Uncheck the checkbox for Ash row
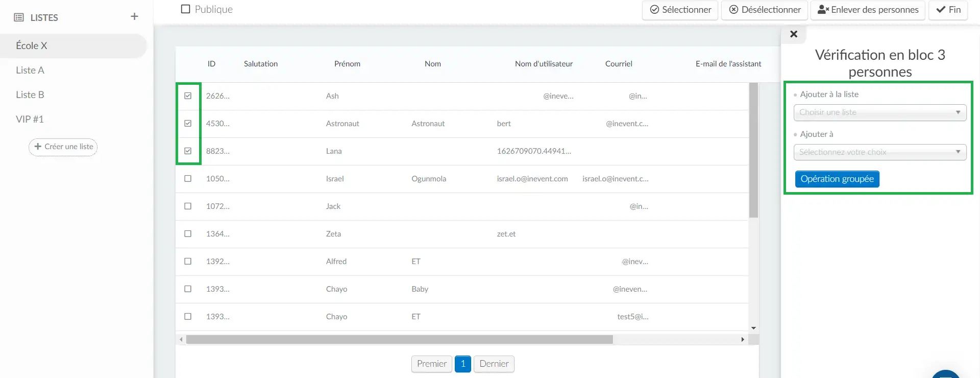The image size is (980, 378). pyautogui.click(x=188, y=96)
